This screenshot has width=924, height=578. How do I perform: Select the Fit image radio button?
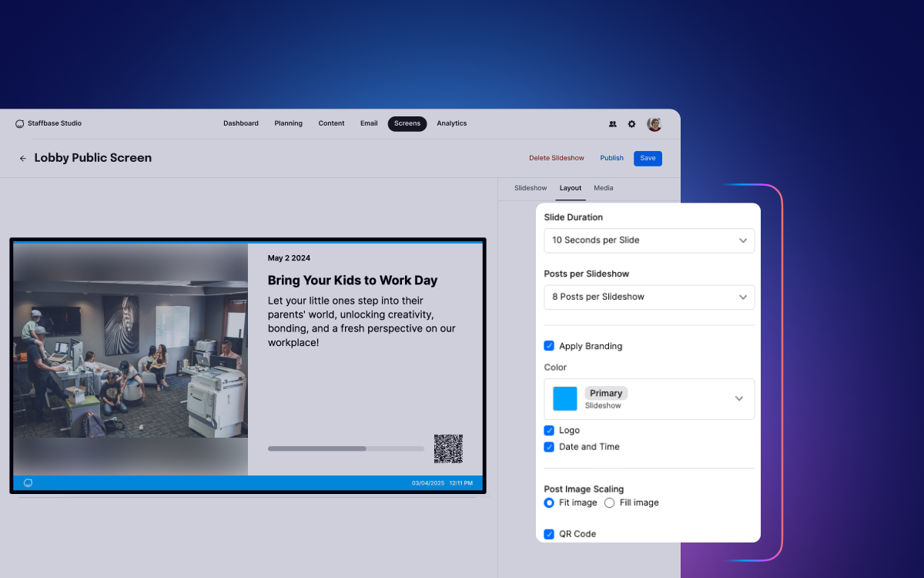tap(549, 502)
